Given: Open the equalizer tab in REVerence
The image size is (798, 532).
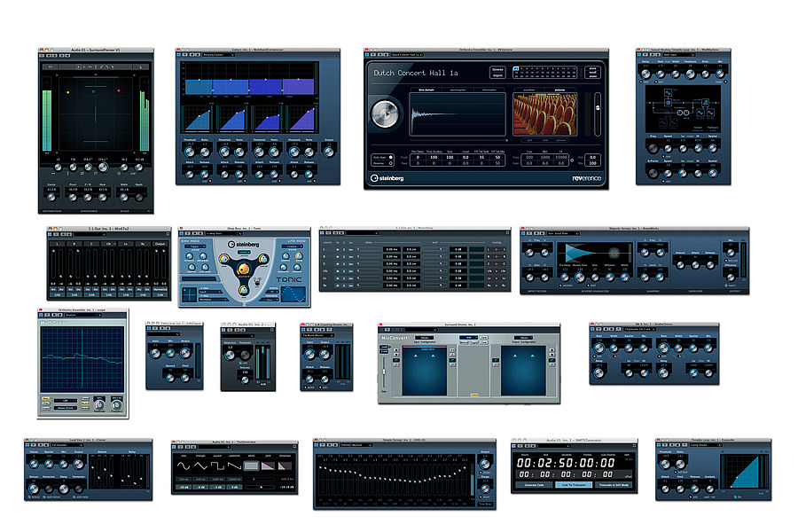Looking at the screenshot, I should 528,90.
